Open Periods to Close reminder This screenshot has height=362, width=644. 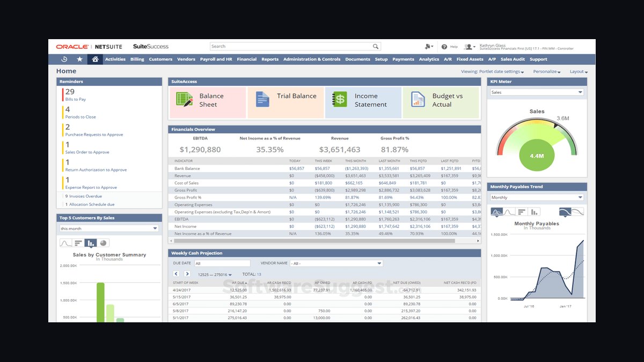coord(80,117)
